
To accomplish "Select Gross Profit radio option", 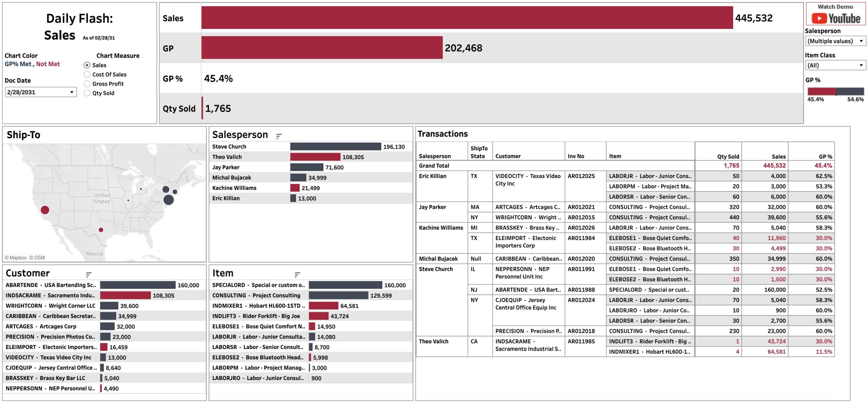I will click(x=87, y=84).
